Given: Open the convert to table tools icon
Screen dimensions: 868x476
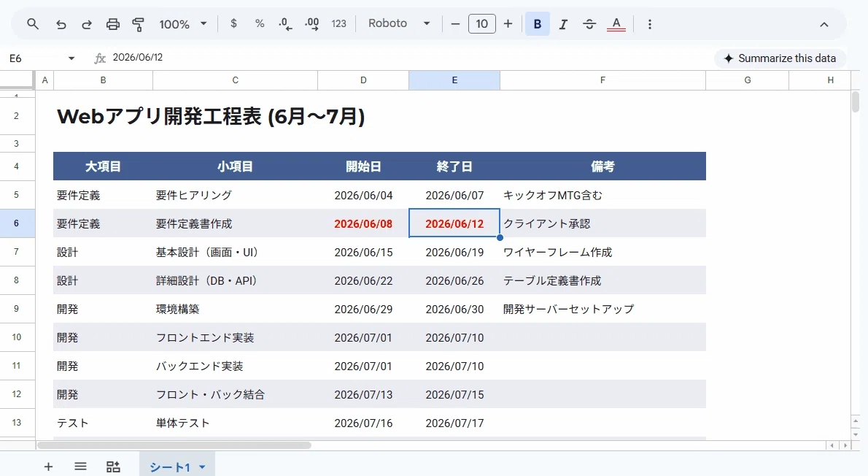Looking at the screenshot, I should 114,467.
